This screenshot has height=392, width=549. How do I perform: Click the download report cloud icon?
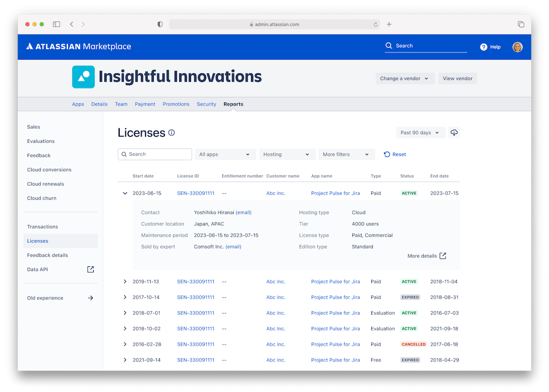[454, 132]
